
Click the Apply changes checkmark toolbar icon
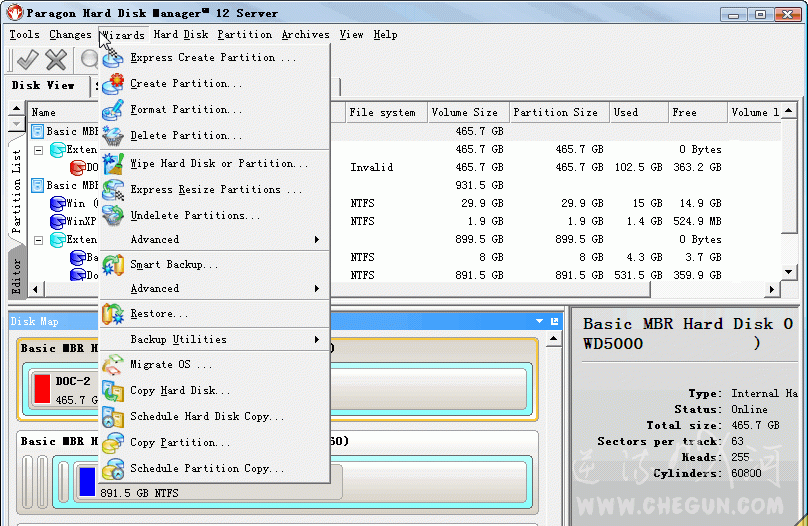[x=27, y=60]
